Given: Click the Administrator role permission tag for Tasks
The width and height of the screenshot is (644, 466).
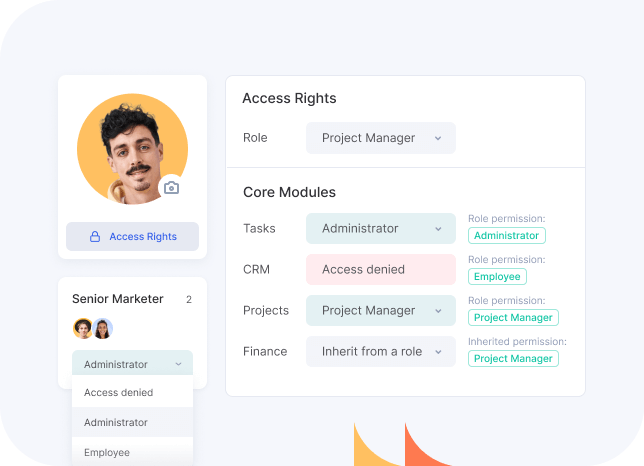Looking at the screenshot, I should point(506,236).
